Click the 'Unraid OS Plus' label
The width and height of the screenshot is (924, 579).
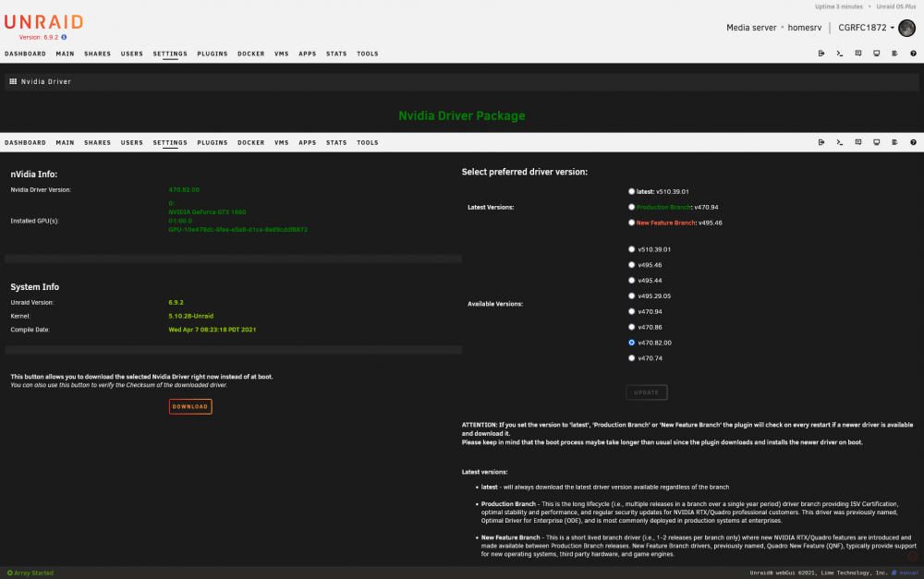895,7
